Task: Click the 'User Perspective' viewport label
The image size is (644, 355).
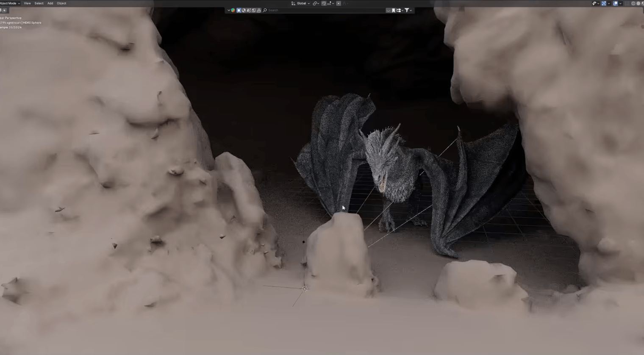Action: 11,18
